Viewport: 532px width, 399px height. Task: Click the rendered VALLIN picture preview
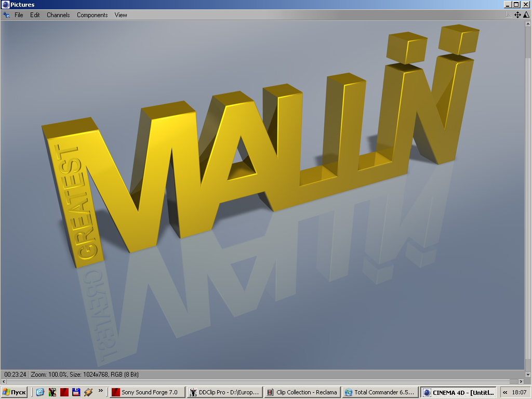(262, 195)
